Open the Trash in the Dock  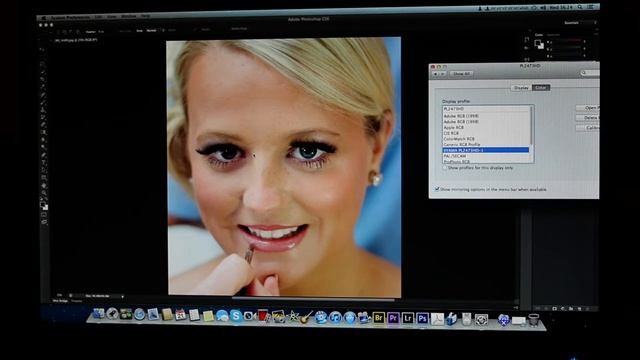coord(533,320)
